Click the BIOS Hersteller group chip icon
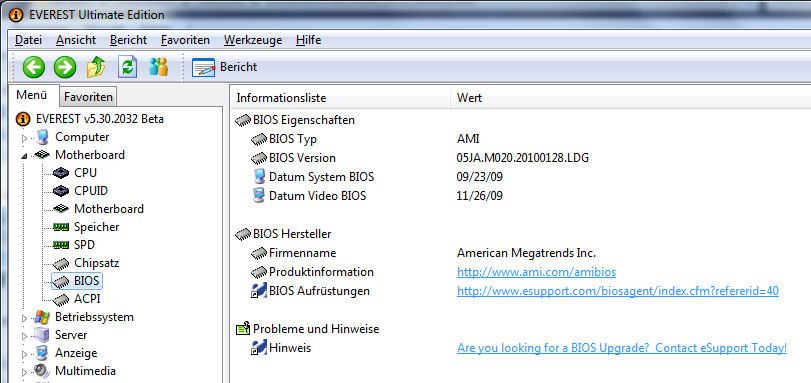 coord(243,234)
